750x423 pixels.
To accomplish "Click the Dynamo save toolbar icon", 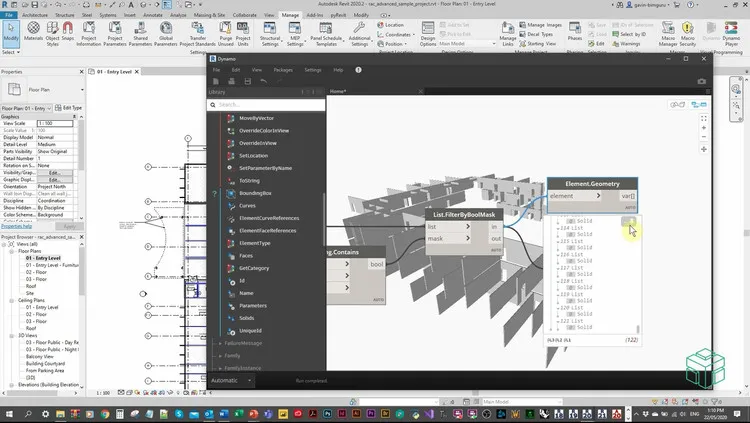I will click(247, 81).
